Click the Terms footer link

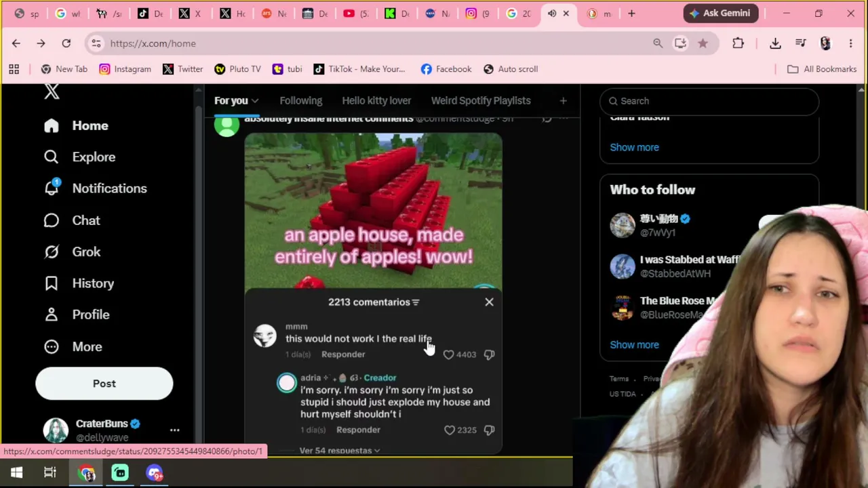(619, 379)
